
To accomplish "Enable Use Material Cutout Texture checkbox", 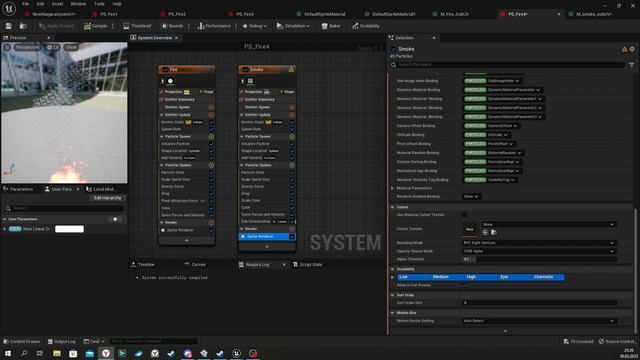I will point(464,215).
